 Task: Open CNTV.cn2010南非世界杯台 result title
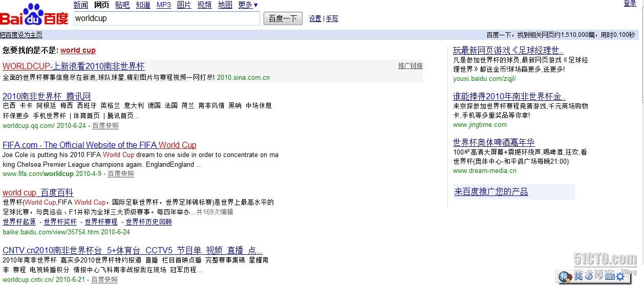click(x=133, y=250)
